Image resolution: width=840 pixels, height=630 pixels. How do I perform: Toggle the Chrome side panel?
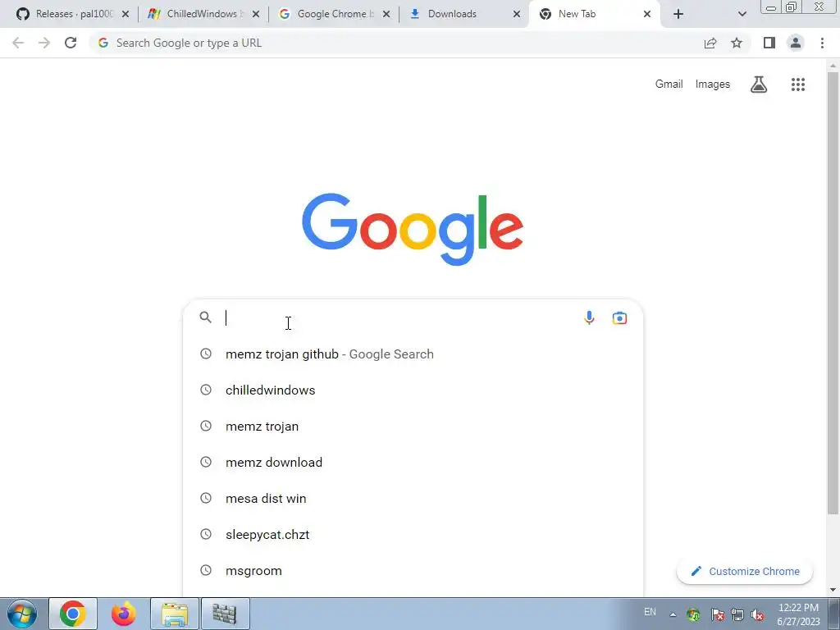click(x=769, y=43)
